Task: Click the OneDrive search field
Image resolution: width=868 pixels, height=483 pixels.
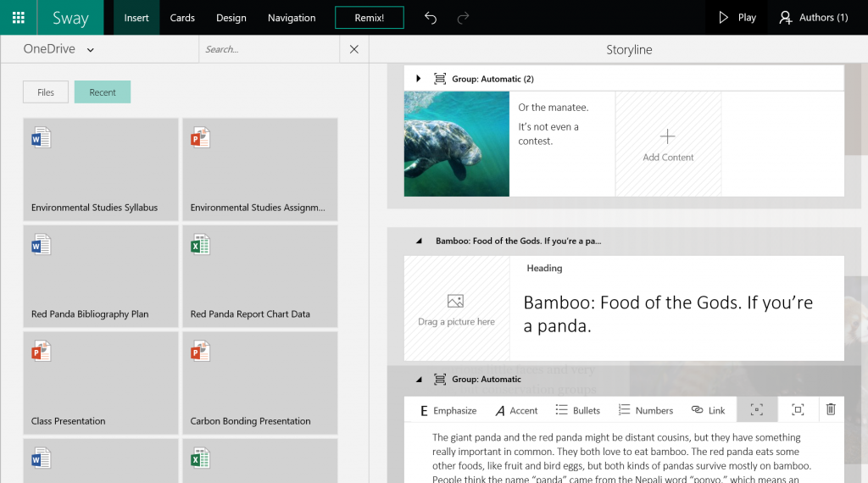Action: point(270,49)
